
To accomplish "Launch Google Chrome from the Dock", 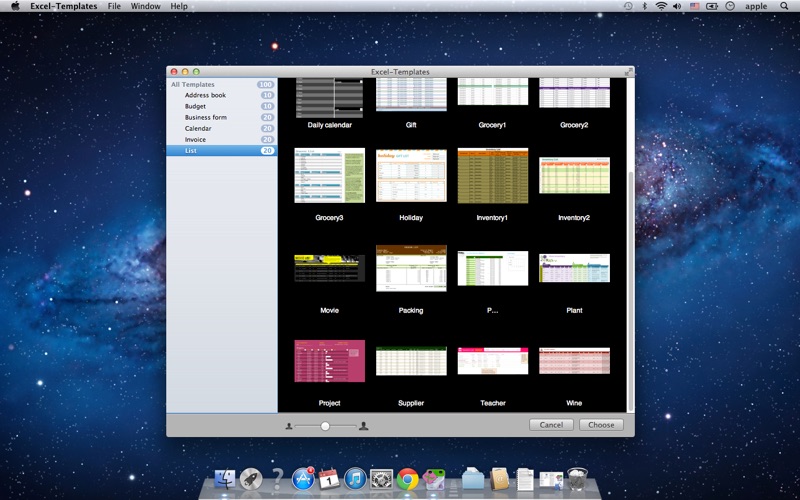I will point(408,479).
